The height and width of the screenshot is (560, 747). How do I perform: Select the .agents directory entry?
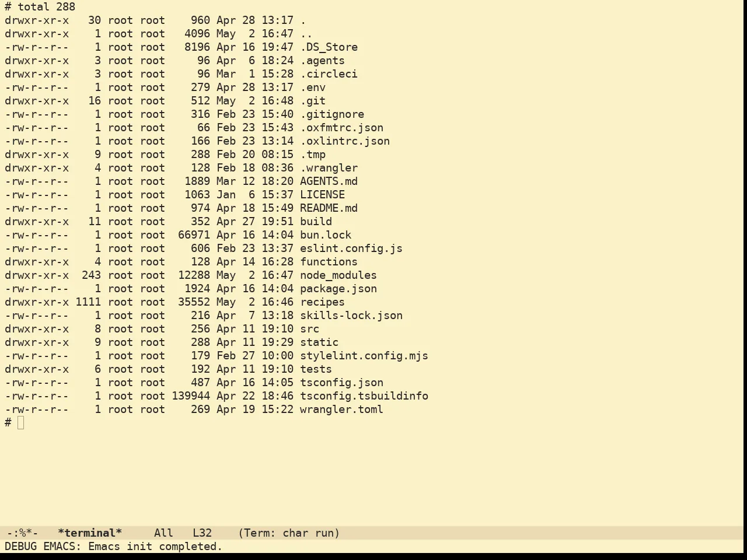[x=322, y=61]
